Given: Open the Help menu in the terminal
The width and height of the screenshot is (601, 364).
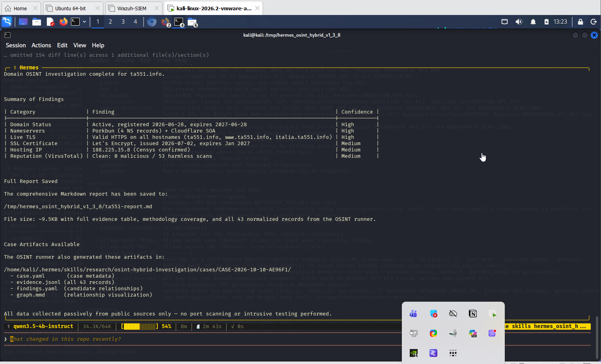Looking at the screenshot, I should click(98, 45).
